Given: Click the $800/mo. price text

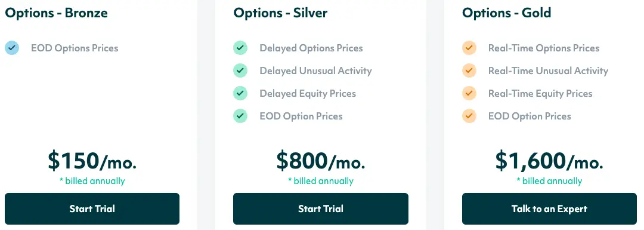Looking at the screenshot, I should click(x=321, y=161).
